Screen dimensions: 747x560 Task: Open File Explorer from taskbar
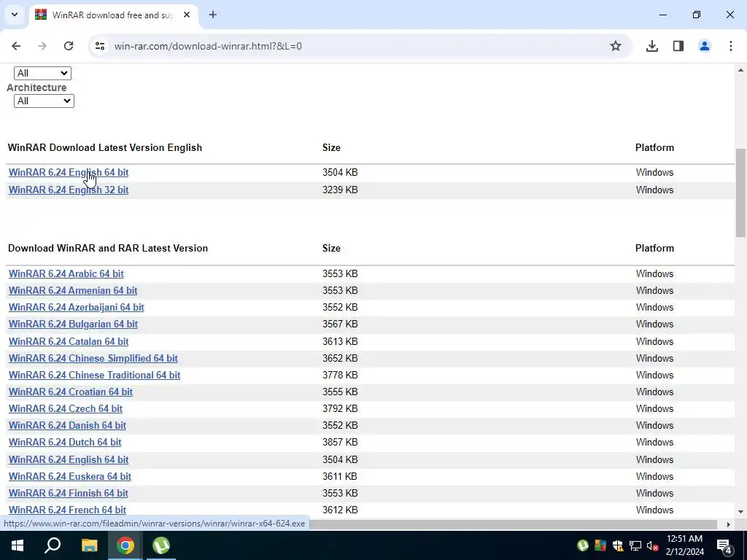tap(89, 545)
